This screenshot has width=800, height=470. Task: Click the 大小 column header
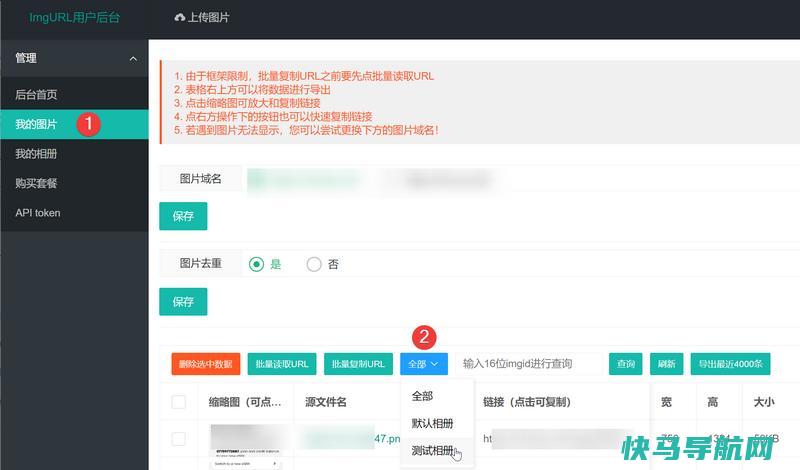point(764,402)
